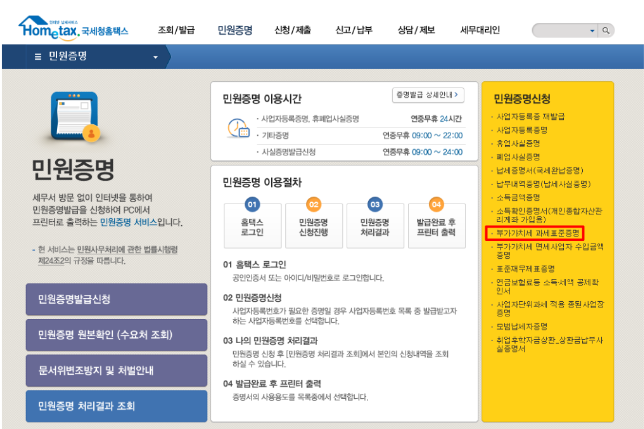Viewport: 644px width, 429px height.
Task: Click the 민원증명 document icon illustration
Action: 76,117
